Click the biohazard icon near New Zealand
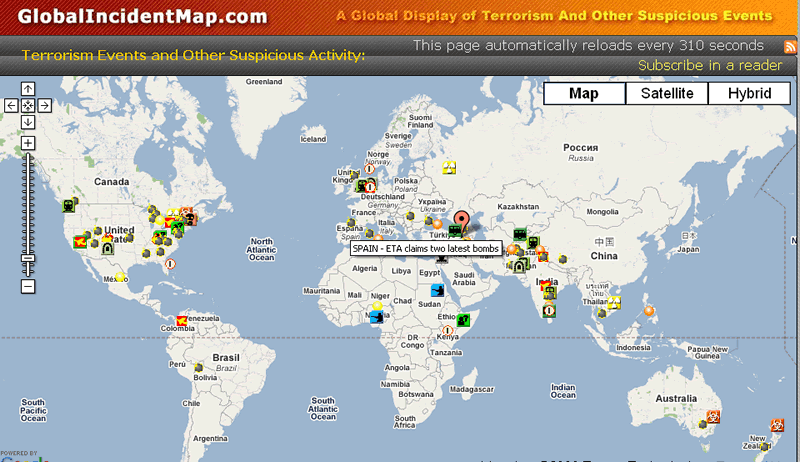 (x=777, y=425)
